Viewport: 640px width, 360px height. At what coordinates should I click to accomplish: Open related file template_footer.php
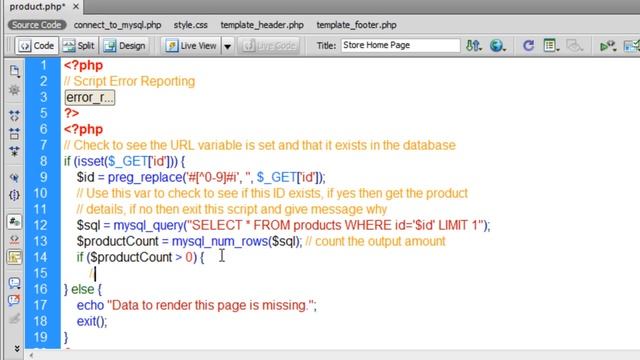coord(356,25)
